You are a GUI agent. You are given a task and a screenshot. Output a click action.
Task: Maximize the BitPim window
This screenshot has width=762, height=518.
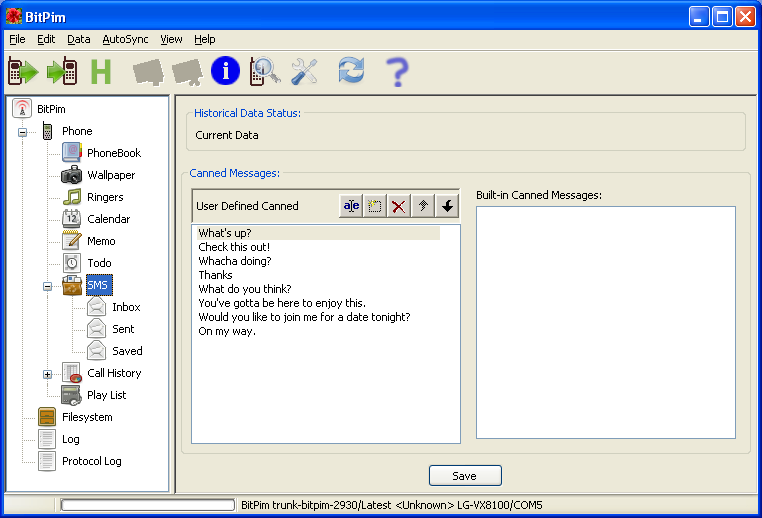[722, 17]
